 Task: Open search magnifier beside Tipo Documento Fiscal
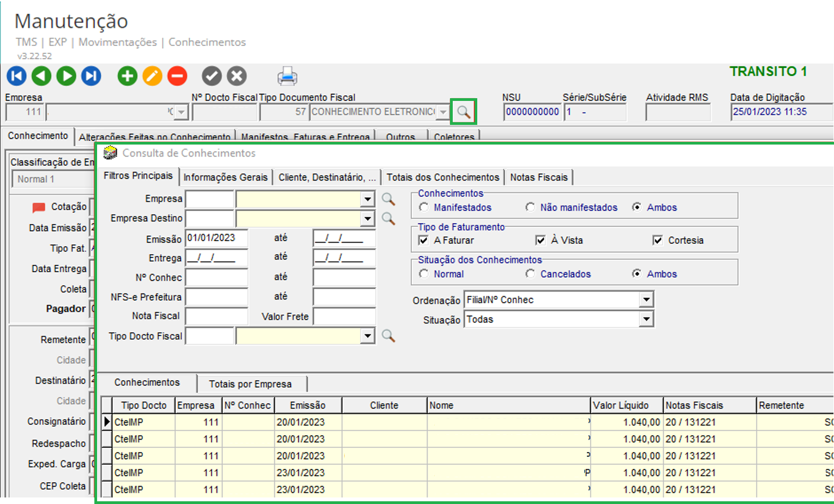pos(464,112)
